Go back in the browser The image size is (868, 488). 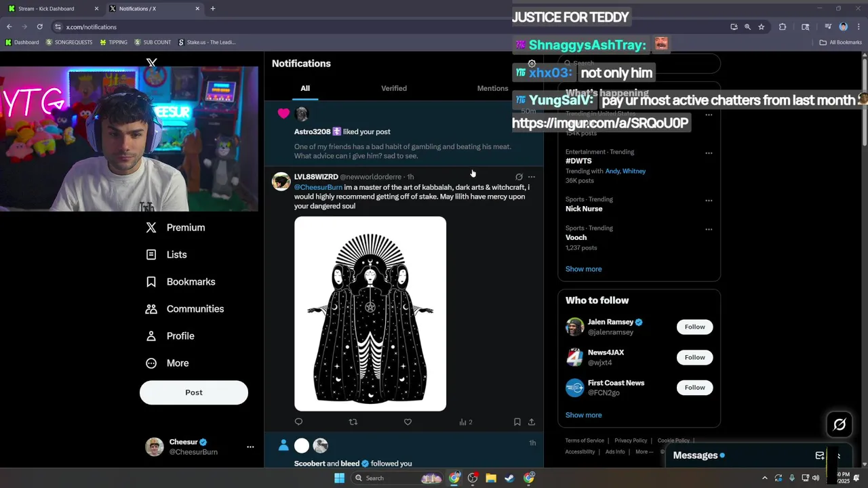point(9,26)
